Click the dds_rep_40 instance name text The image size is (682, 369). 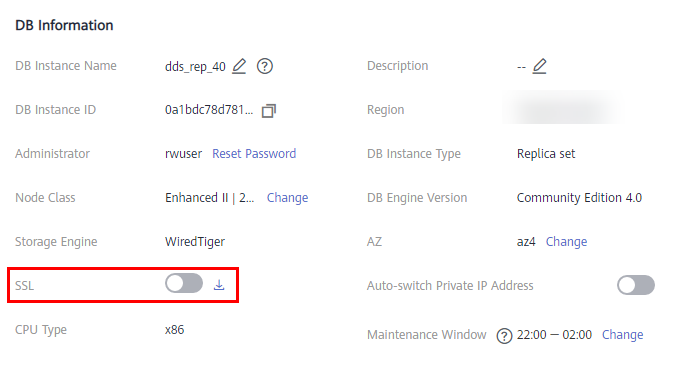click(x=195, y=67)
